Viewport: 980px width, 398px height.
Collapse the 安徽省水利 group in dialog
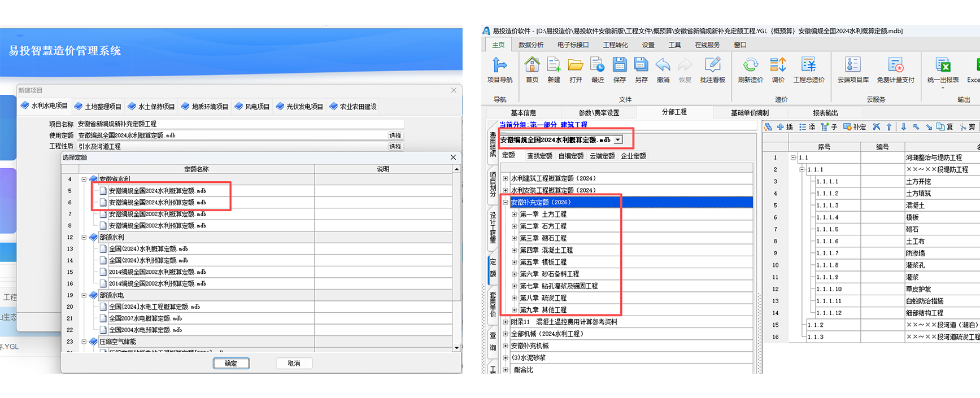[84, 180]
